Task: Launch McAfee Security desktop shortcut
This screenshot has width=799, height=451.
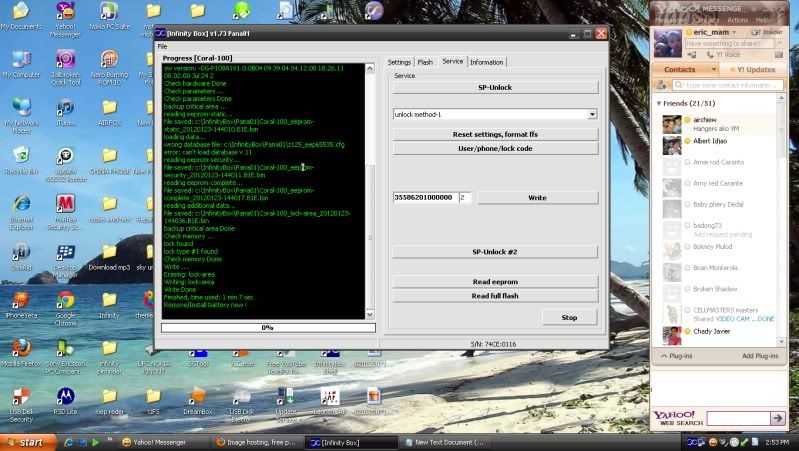Action: coord(65,212)
